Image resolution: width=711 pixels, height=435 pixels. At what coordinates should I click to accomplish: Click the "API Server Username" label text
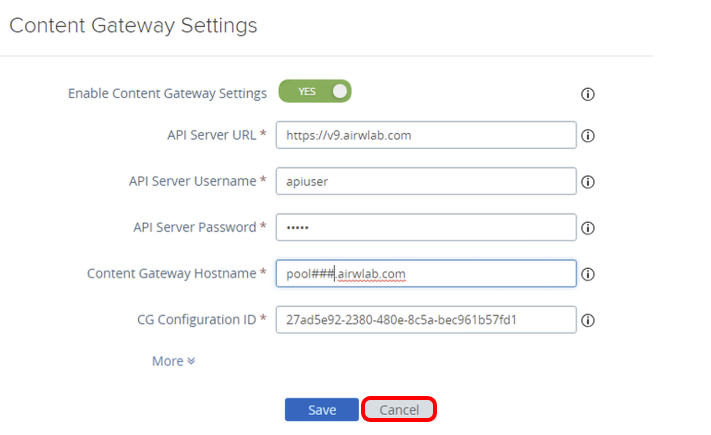(193, 181)
